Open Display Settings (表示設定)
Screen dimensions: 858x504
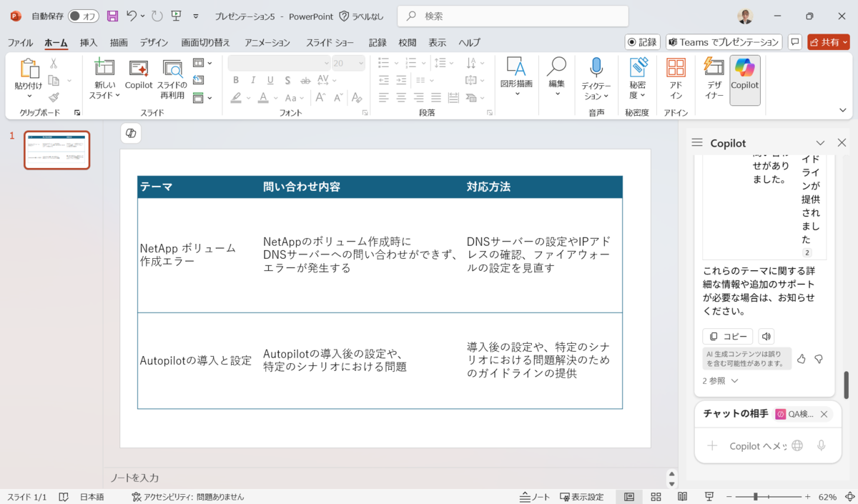point(581,497)
